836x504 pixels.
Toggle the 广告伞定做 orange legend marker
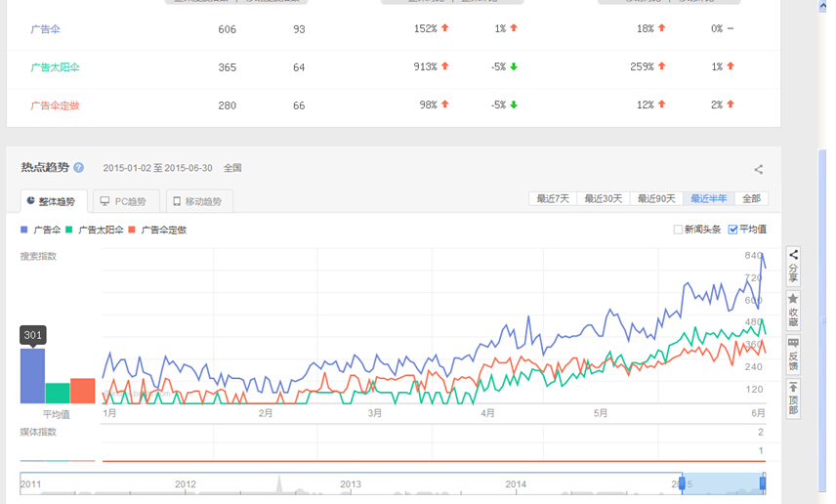133,230
